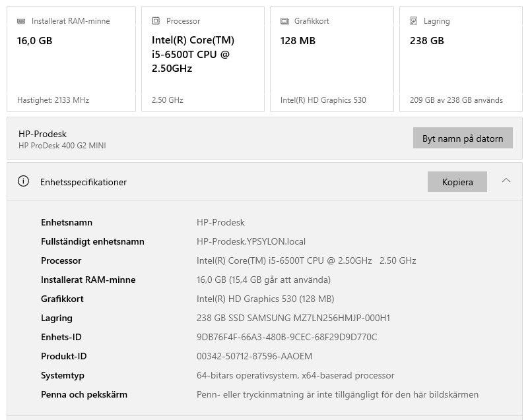Click the Processor chip icon

(156, 21)
